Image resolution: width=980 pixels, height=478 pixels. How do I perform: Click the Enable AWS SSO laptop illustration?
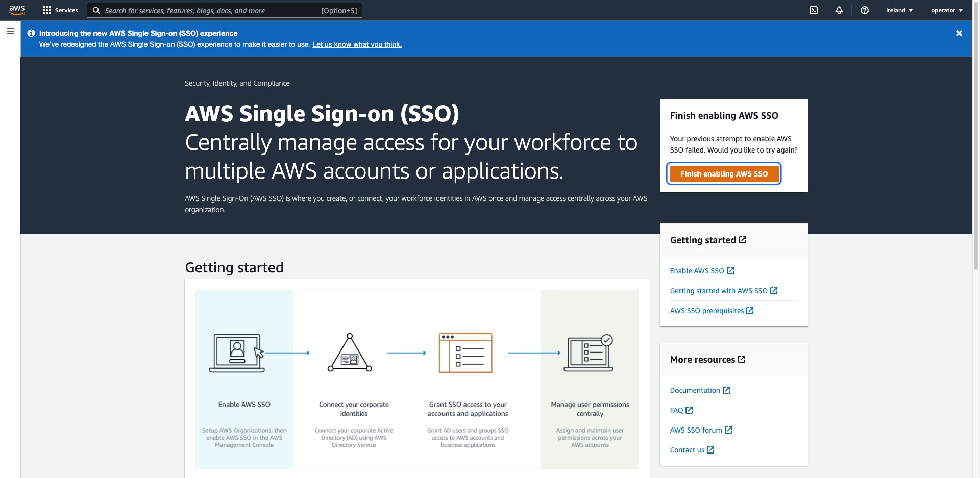(237, 353)
